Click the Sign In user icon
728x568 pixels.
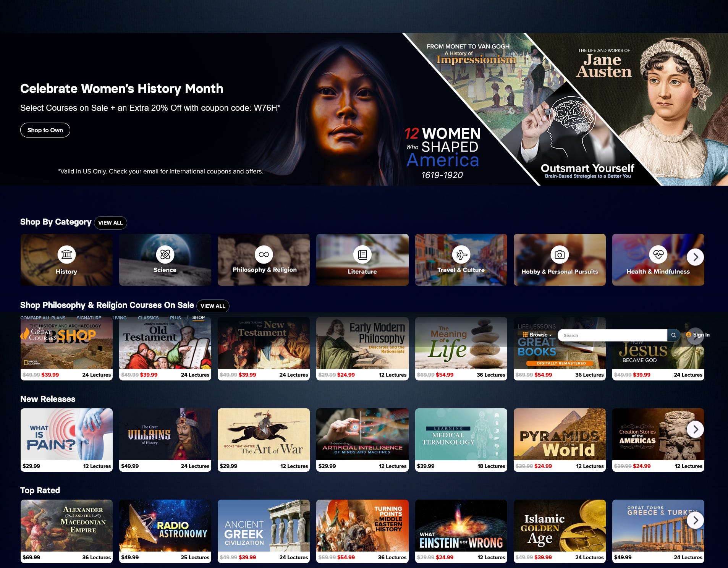coord(689,335)
